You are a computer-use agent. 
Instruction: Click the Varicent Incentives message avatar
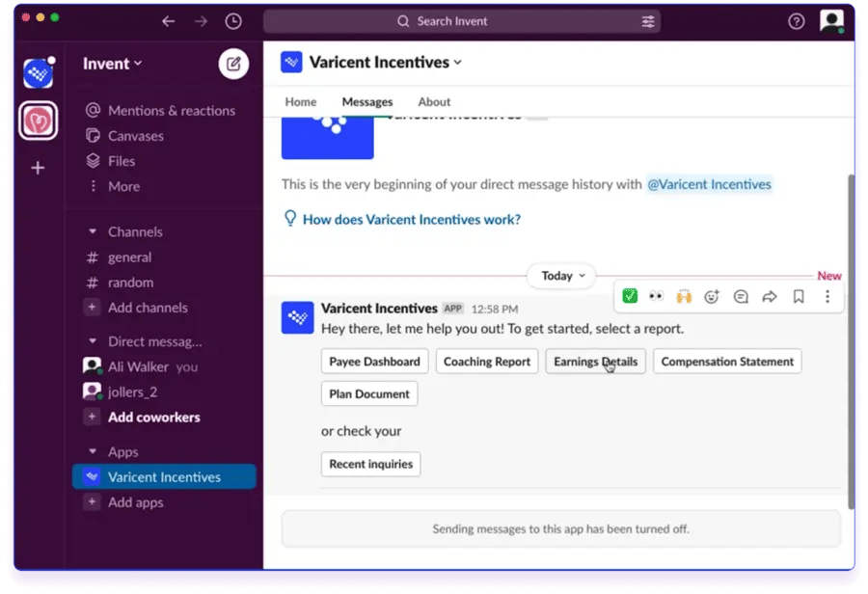coord(297,317)
